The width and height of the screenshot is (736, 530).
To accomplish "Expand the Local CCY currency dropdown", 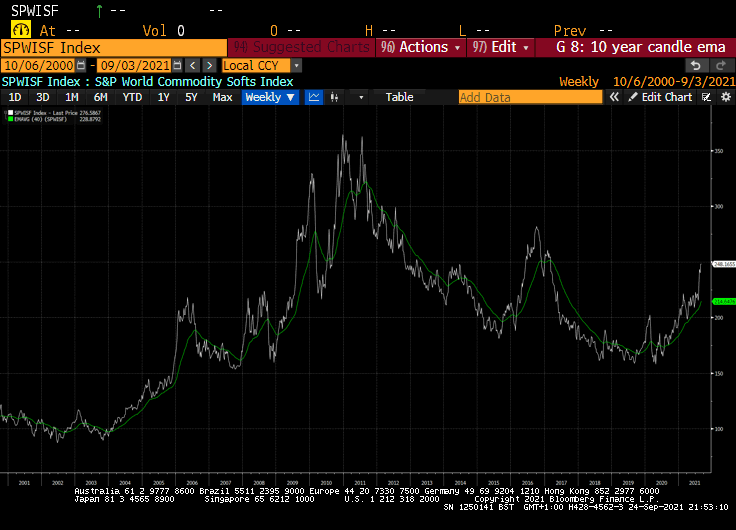I will [261, 65].
